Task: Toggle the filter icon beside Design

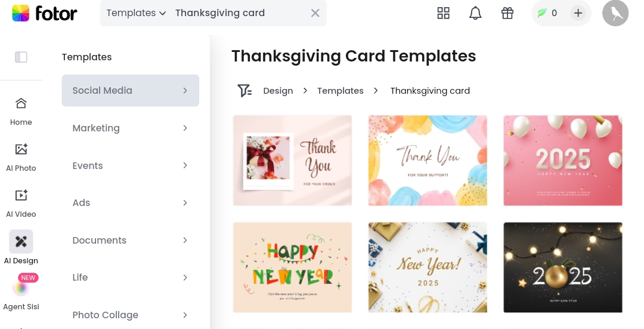Action: coord(244,91)
